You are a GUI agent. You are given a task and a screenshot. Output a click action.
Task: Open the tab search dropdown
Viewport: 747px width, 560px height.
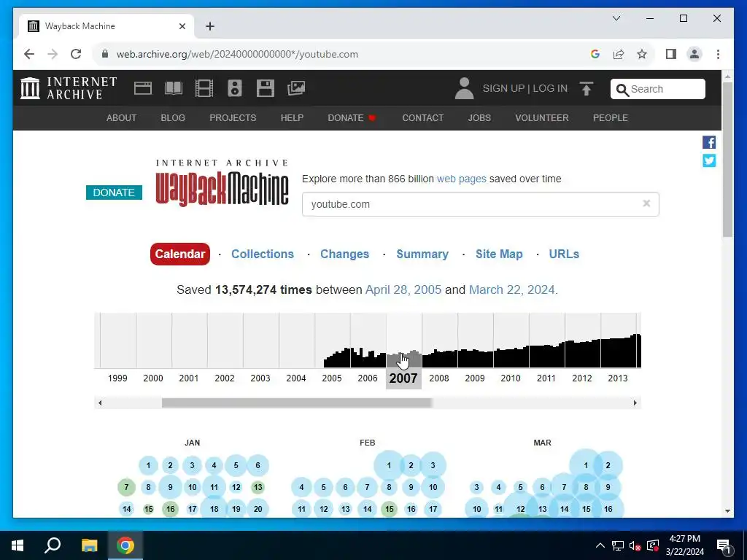[x=616, y=18]
